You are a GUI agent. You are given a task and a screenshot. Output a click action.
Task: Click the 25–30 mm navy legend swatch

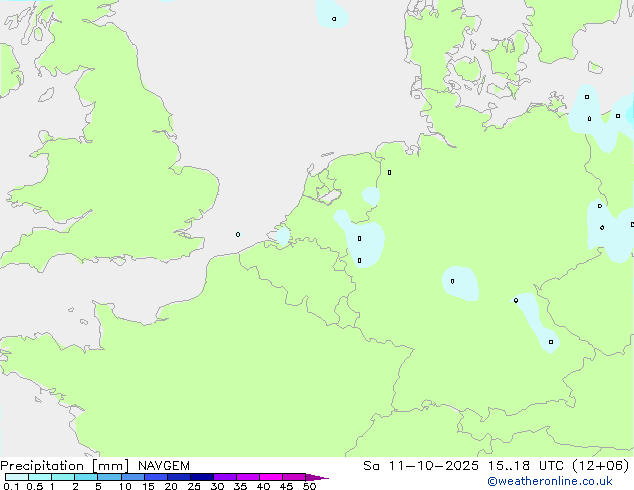pos(202,477)
